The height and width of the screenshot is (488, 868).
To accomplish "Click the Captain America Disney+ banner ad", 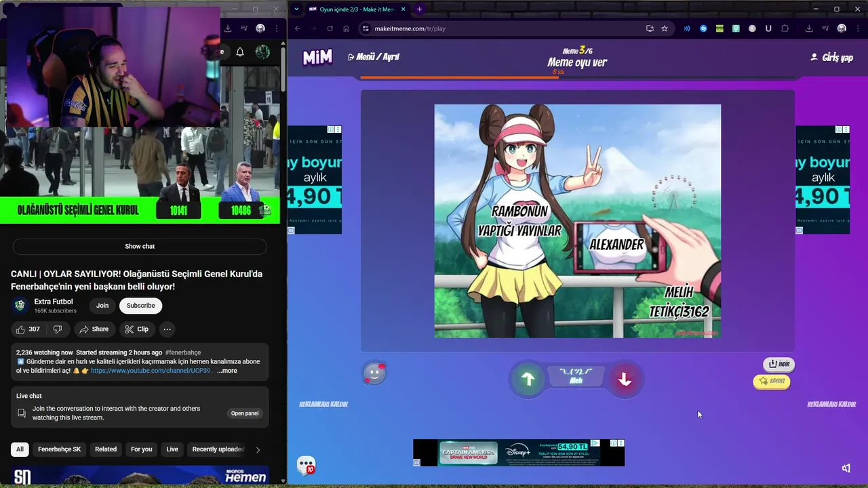I will 519,453.
